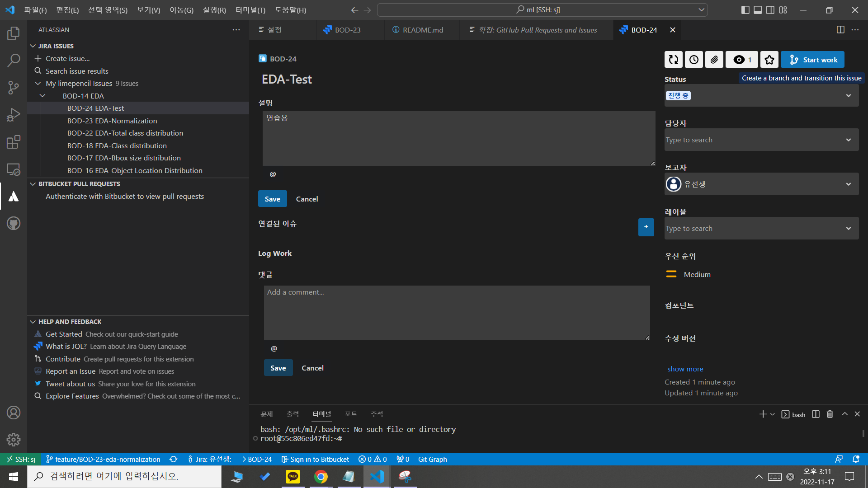Open Remote Explorer in activity bar
Image resolution: width=868 pixels, height=488 pixels.
14,169
